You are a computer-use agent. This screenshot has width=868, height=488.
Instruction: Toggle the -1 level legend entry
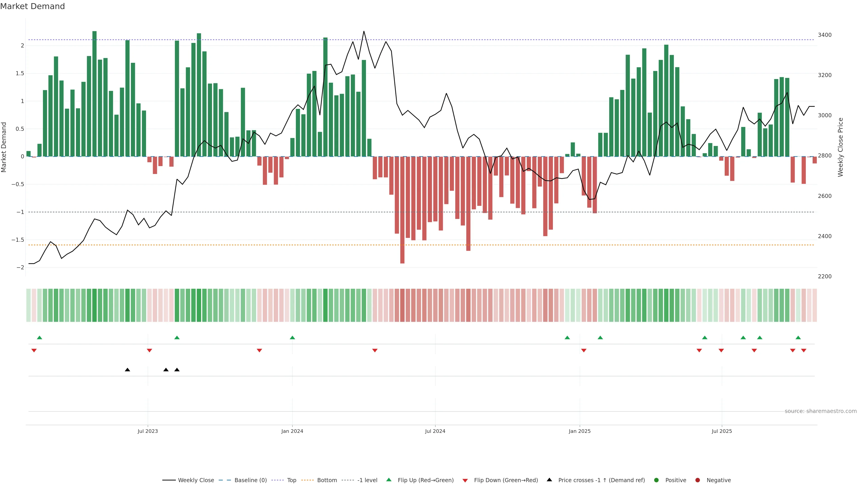coord(367,480)
